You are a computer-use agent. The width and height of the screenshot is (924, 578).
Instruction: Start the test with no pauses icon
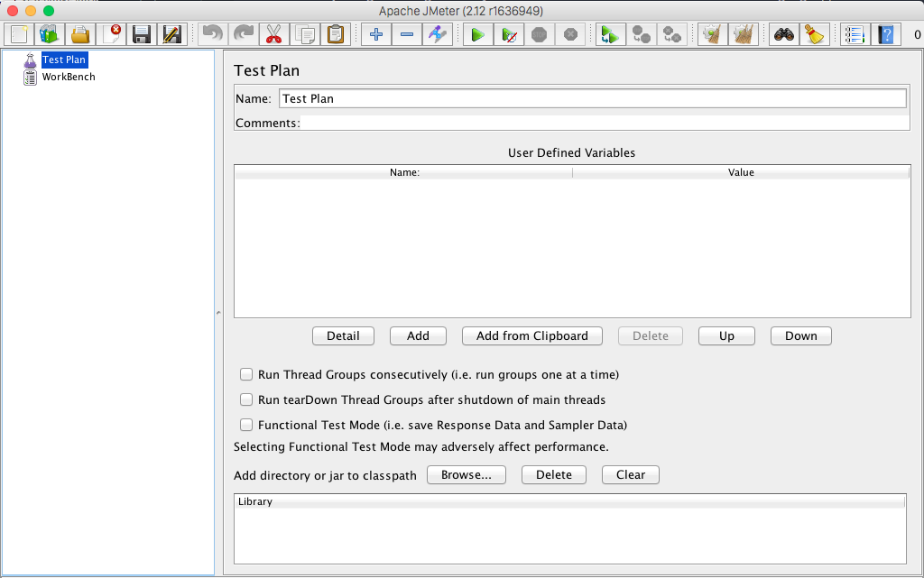509,35
